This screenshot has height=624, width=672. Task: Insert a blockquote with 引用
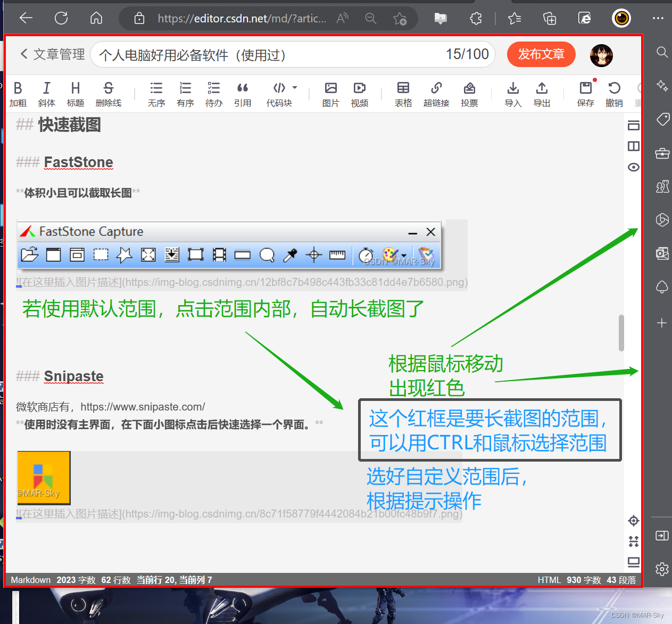click(x=243, y=94)
